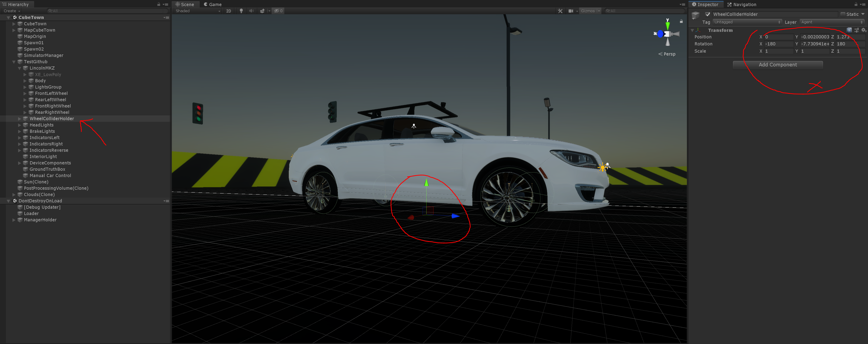Click the blue Z axis cone on orientation gizmo
The height and width of the screenshot is (344, 868).
660,34
